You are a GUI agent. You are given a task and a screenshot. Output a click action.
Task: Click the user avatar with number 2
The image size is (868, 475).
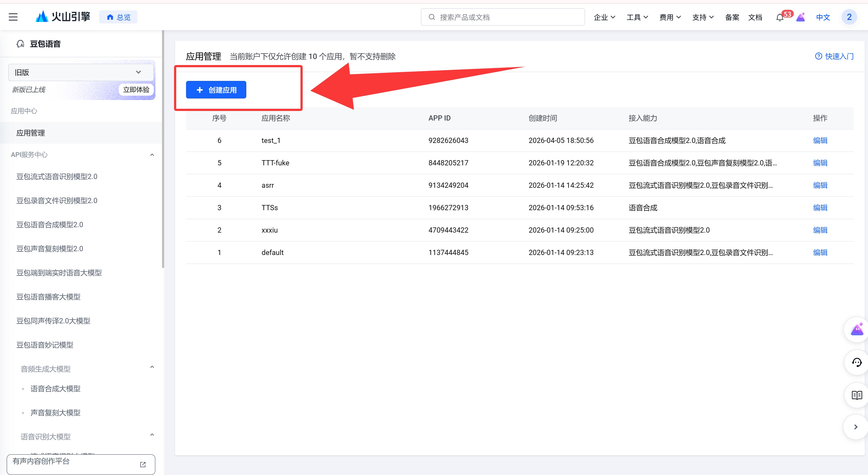(x=849, y=17)
